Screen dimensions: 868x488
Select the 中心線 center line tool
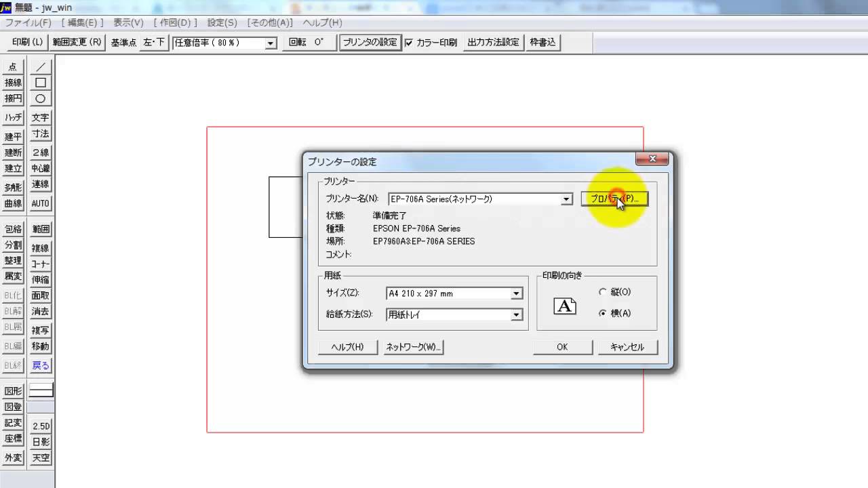pos(41,168)
